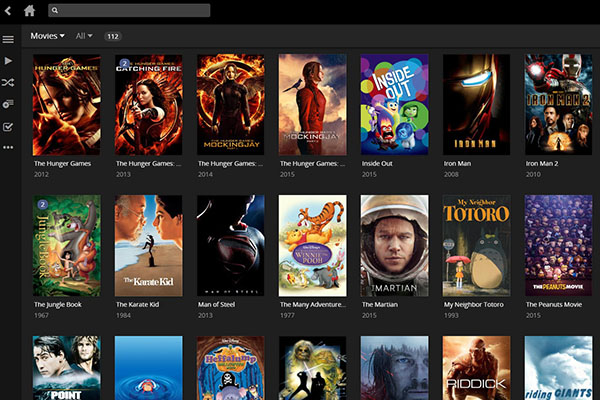Open the playlist add icon in sidebar
This screenshot has width=600, height=400.
click(x=8, y=104)
